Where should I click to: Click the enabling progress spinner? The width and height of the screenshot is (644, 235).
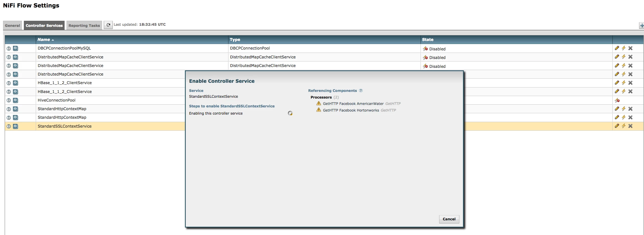click(x=290, y=113)
